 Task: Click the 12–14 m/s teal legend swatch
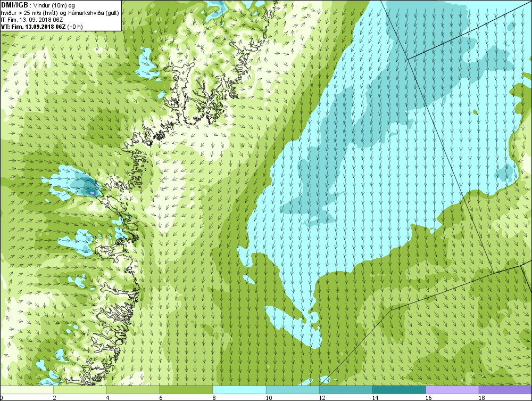(x=346, y=390)
